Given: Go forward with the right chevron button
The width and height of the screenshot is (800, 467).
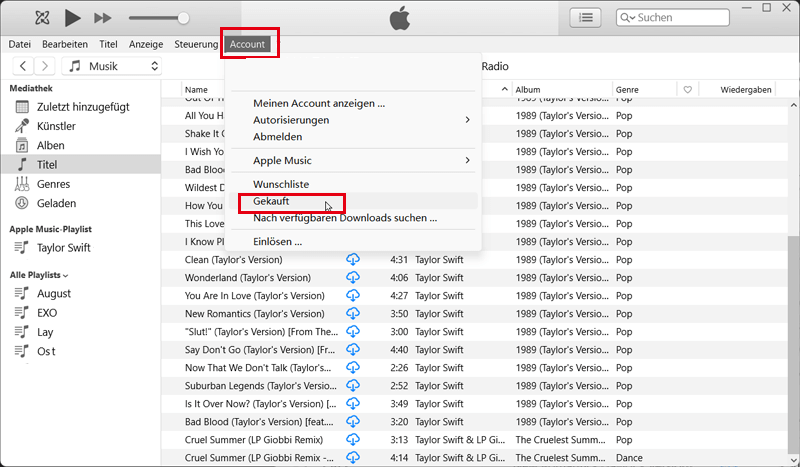Looking at the screenshot, I should coord(45,66).
